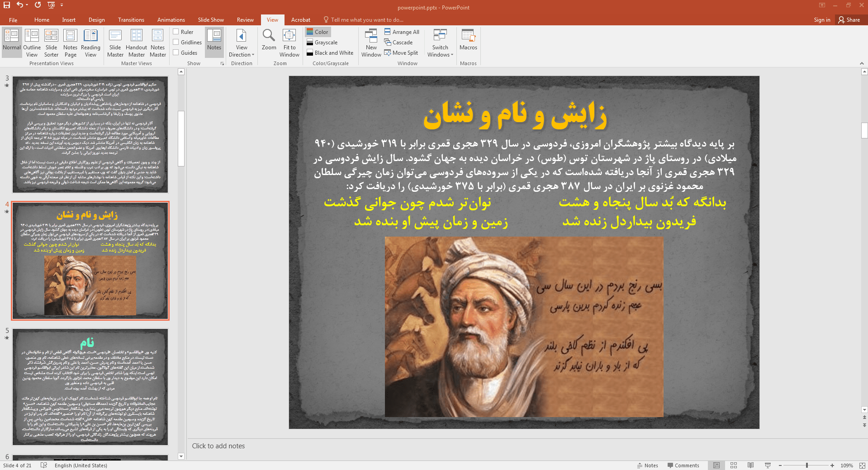Open Notes Master view

[x=157, y=42]
